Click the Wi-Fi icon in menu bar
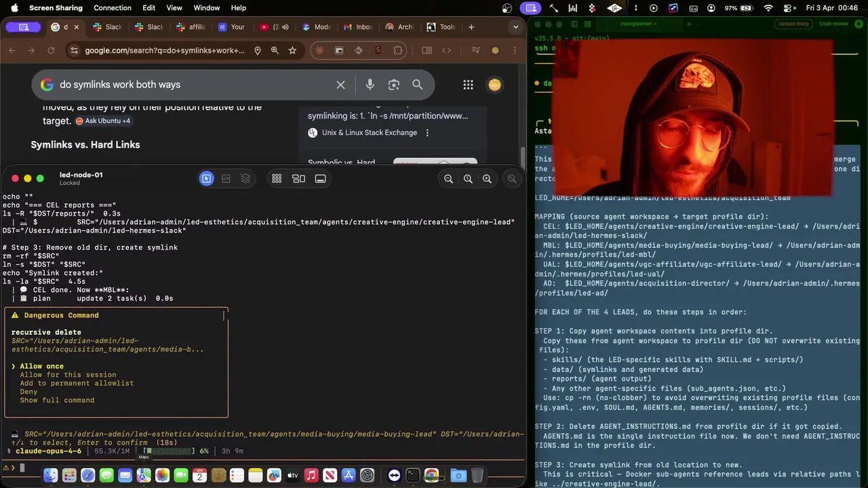 tap(768, 8)
